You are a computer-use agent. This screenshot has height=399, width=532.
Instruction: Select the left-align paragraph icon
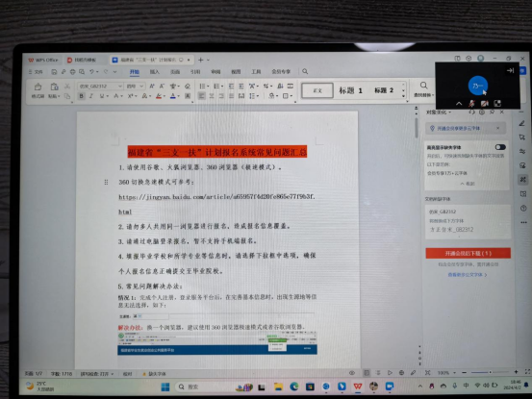point(201,96)
